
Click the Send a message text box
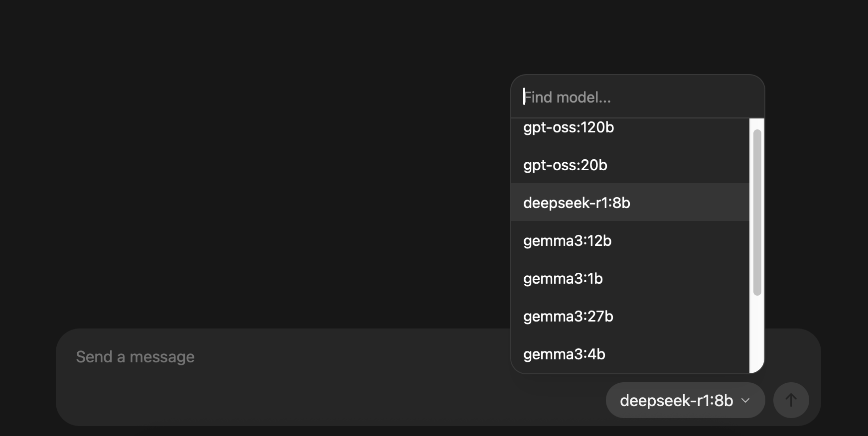point(249,356)
